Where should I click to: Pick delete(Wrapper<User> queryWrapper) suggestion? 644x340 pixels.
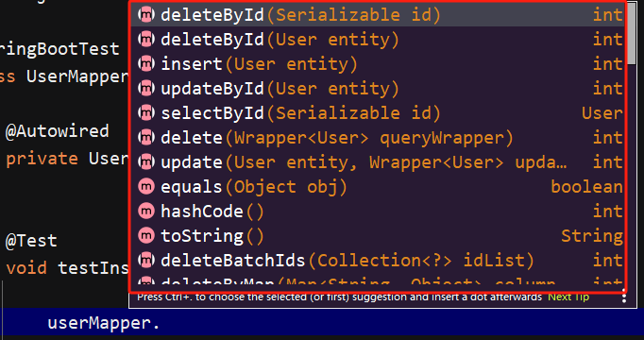pos(378,138)
